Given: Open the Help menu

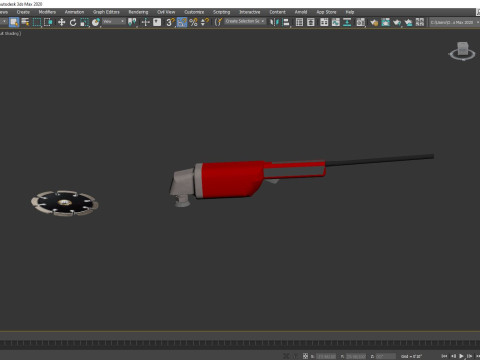Looking at the screenshot, I should pos(350,12).
